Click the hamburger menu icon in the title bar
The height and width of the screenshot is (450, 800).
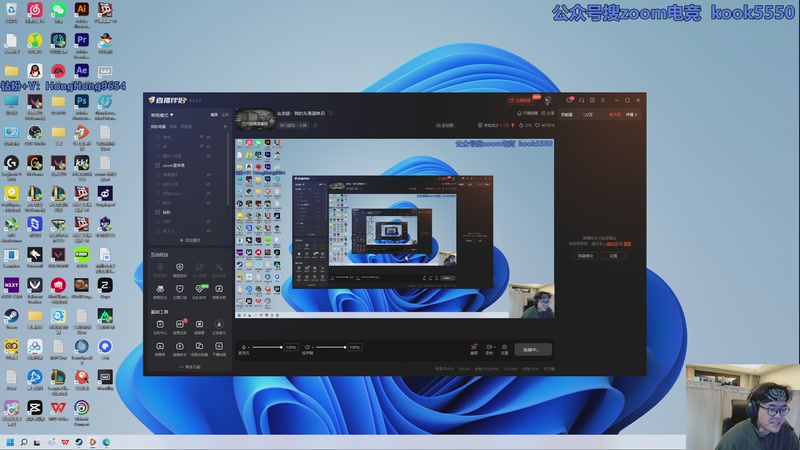pos(604,100)
